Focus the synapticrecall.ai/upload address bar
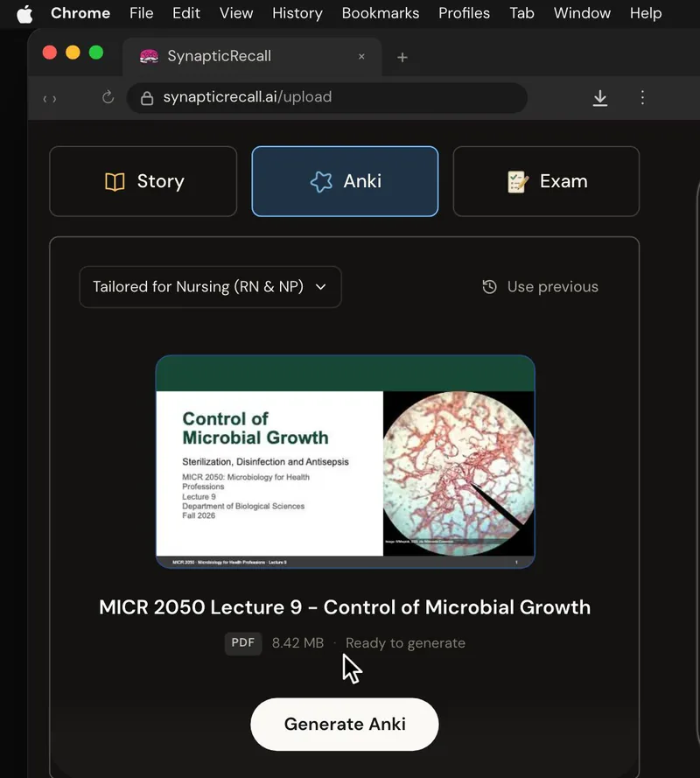700x778 pixels. pyautogui.click(x=327, y=98)
